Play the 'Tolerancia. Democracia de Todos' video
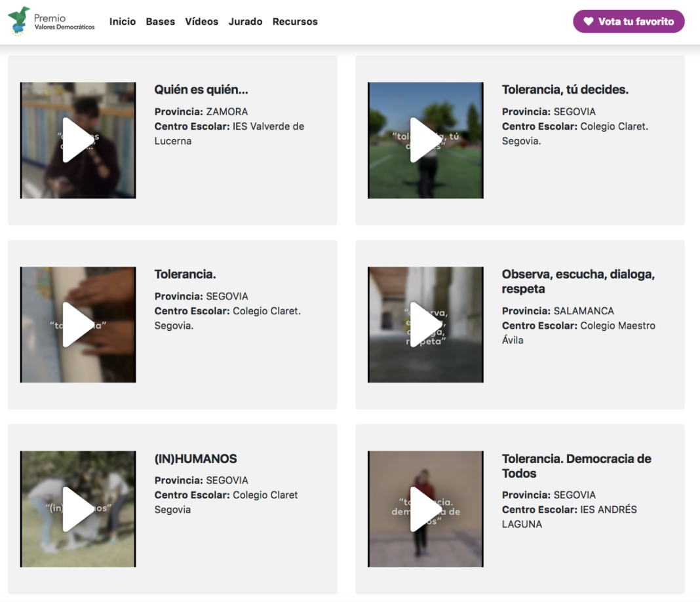Image resolution: width=700 pixels, height=602 pixels. click(x=425, y=509)
